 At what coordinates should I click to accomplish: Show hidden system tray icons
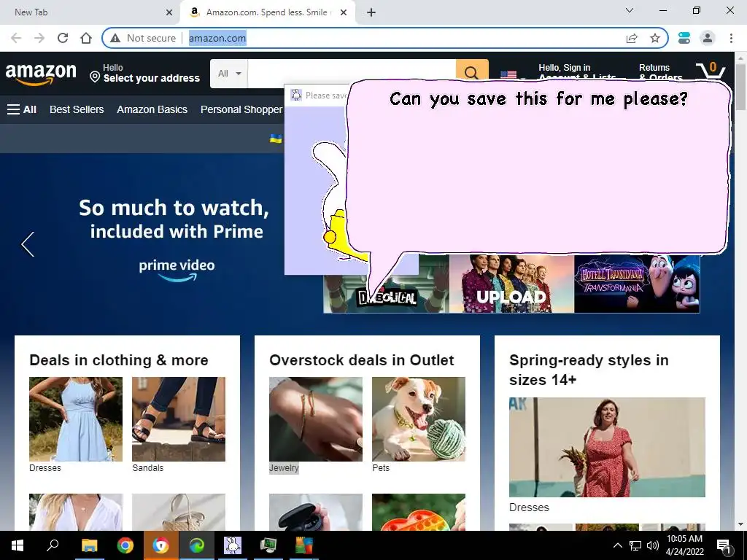coord(617,545)
